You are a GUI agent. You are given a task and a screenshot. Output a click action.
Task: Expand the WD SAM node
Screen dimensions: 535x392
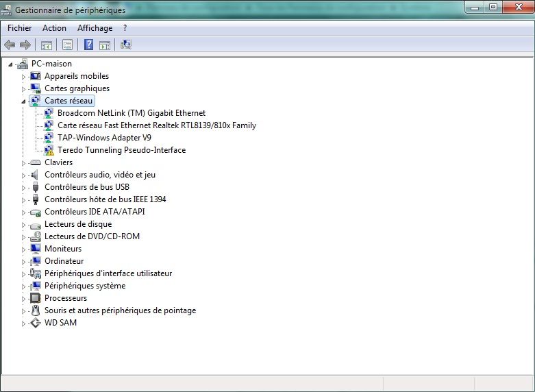pos(23,323)
